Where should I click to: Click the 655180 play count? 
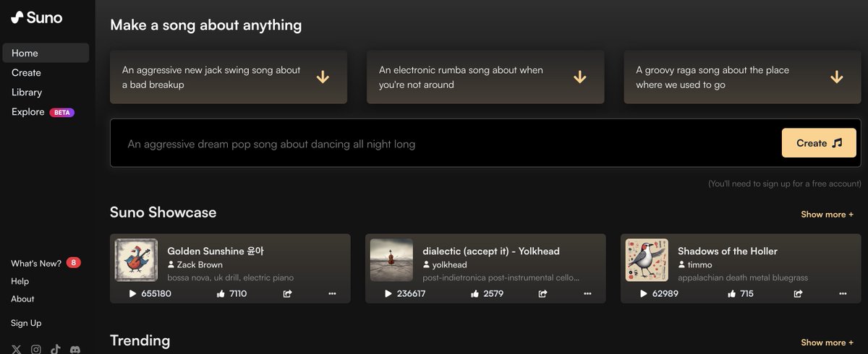[x=156, y=294]
